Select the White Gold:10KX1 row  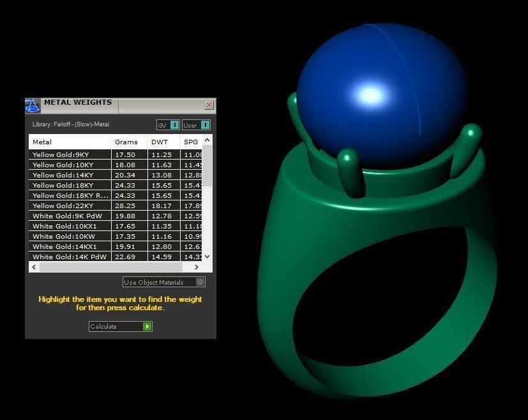(x=116, y=226)
